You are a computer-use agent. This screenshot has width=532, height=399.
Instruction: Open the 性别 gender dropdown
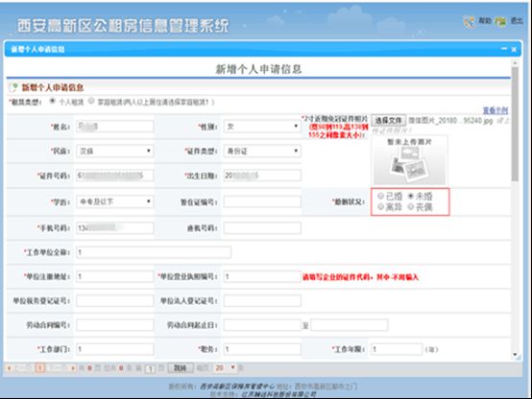point(262,127)
